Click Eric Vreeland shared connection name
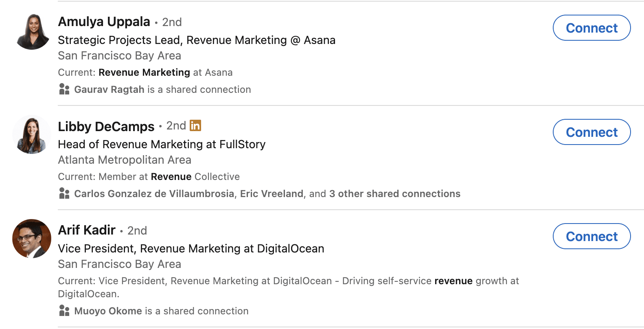Image resolution: width=644 pixels, height=329 pixels. [x=272, y=194]
